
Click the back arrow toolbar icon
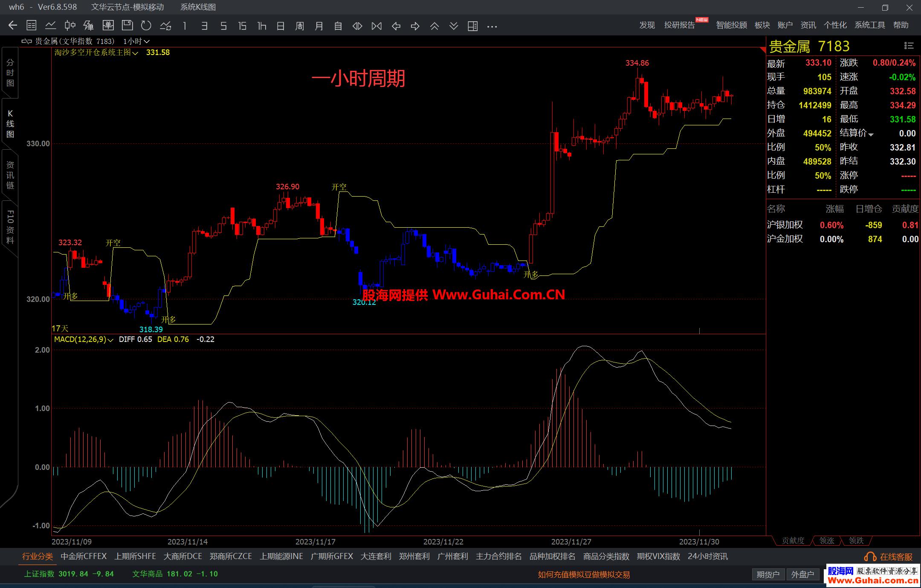tap(12, 26)
